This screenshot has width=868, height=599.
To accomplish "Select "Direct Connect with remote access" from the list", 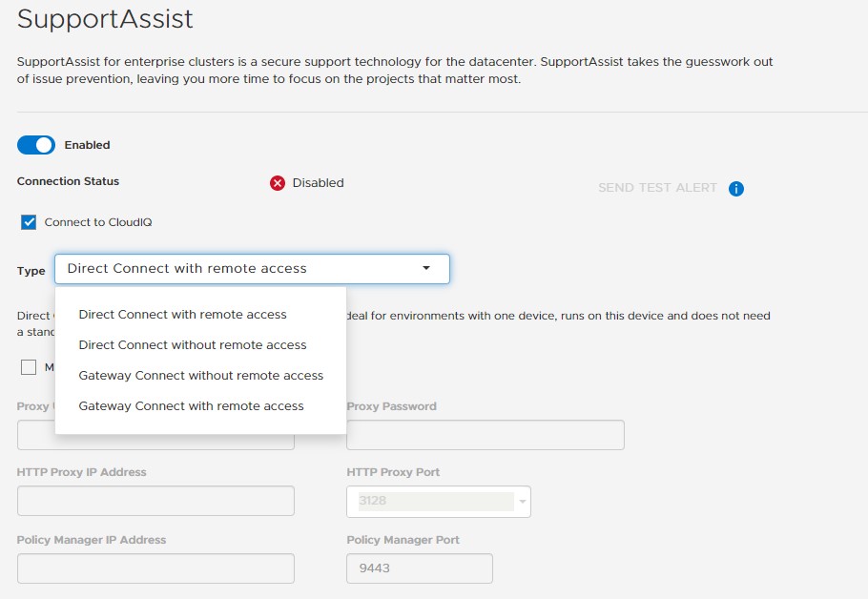I will tap(181, 314).
